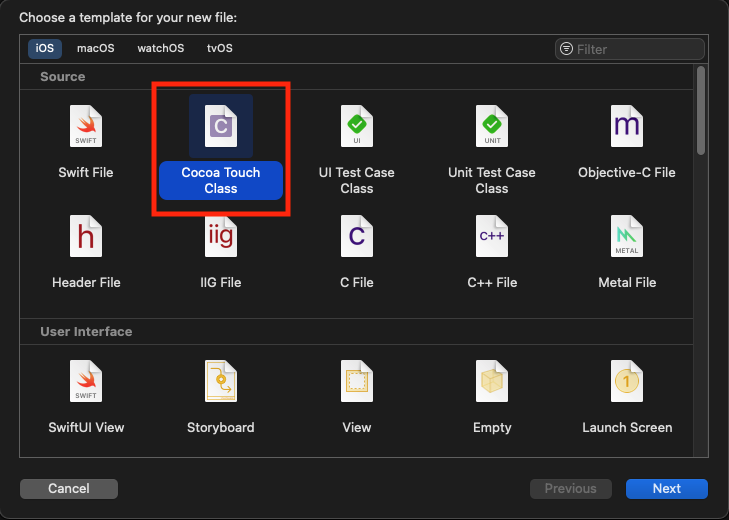Image resolution: width=729 pixels, height=520 pixels.
Task: Click the "Source" section header
Action: tap(63, 77)
